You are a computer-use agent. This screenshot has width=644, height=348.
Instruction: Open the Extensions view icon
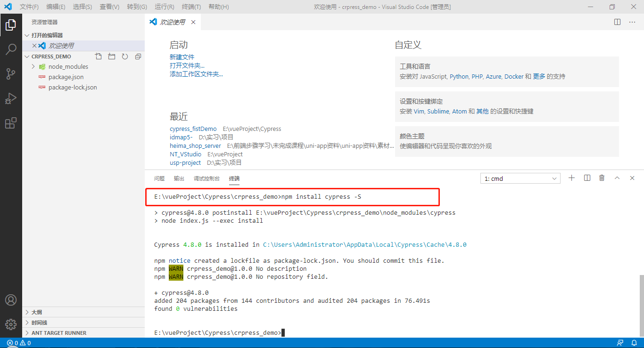coord(10,123)
